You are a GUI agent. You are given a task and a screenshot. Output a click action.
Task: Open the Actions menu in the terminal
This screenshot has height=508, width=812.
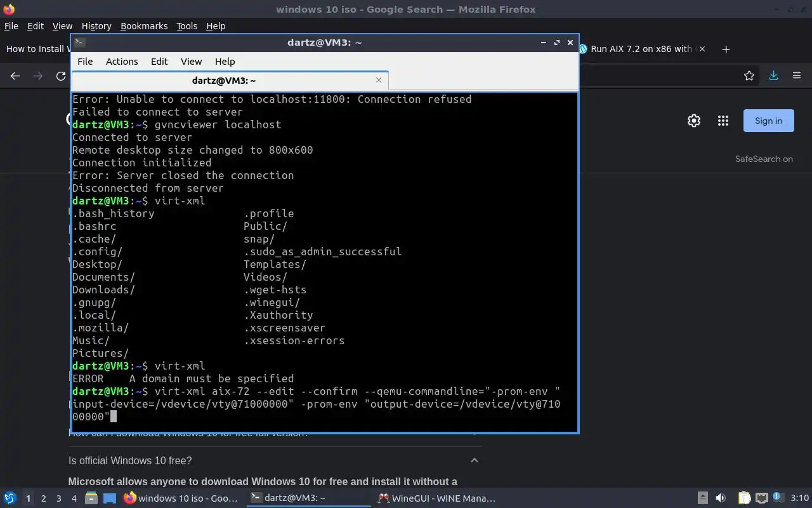tap(122, 62)
